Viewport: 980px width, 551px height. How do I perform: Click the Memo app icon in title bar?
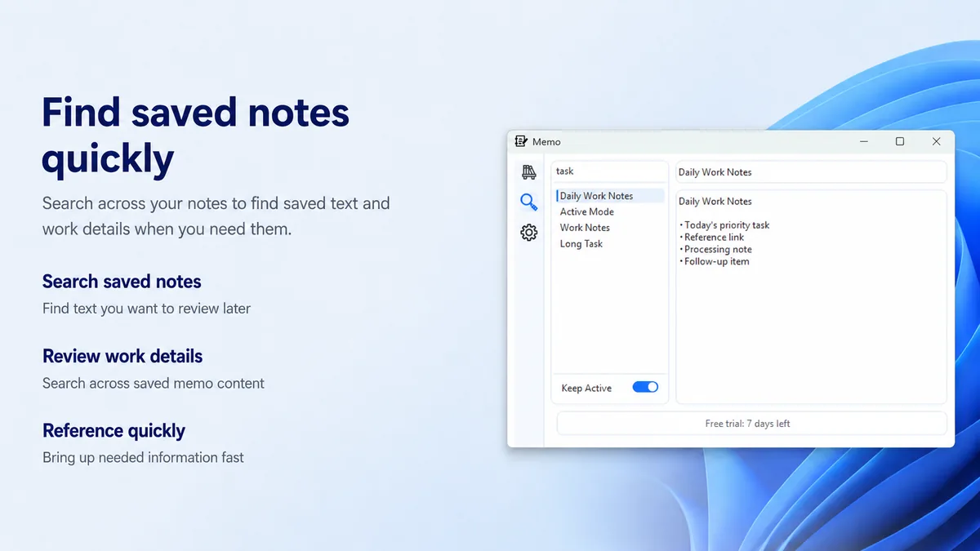click(x=521, y=141)
